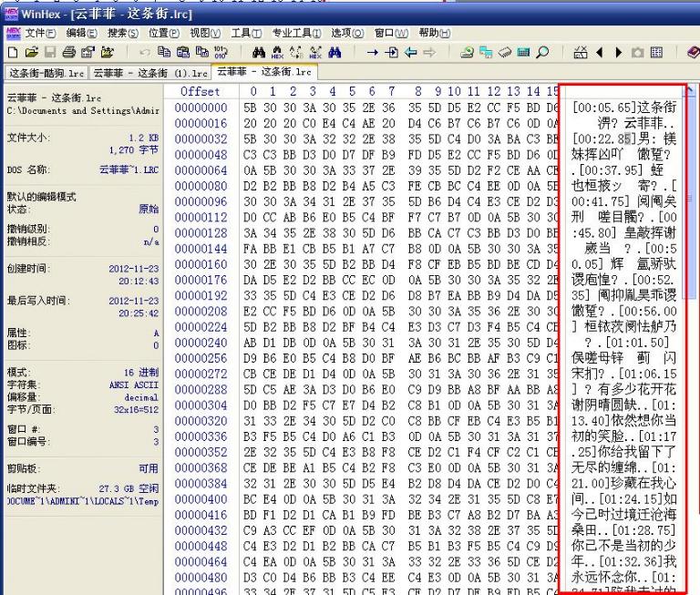The height and width of the screenshot is (595, 700).
Task: Click the Modify Data 101/010 icon
Action: 221,53
